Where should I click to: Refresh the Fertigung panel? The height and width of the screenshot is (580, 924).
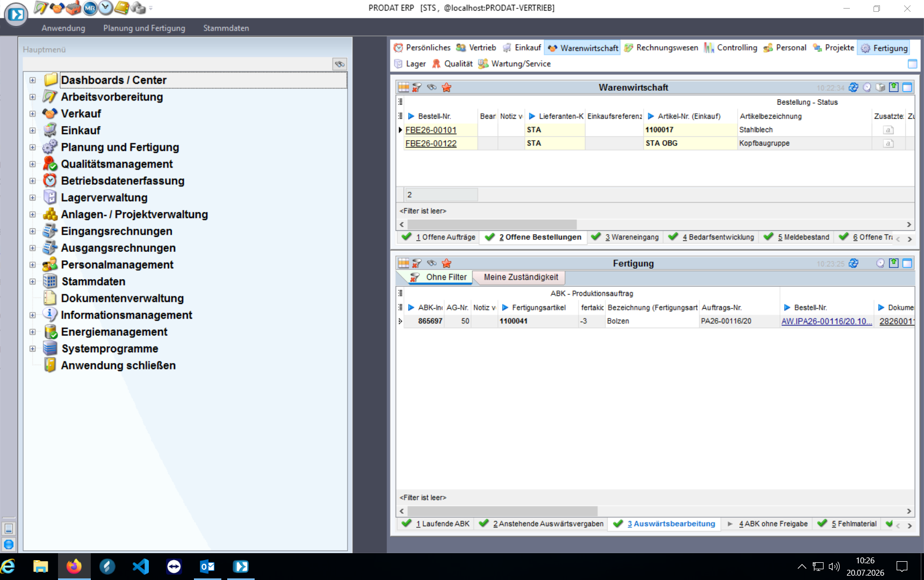pos(854,263)
